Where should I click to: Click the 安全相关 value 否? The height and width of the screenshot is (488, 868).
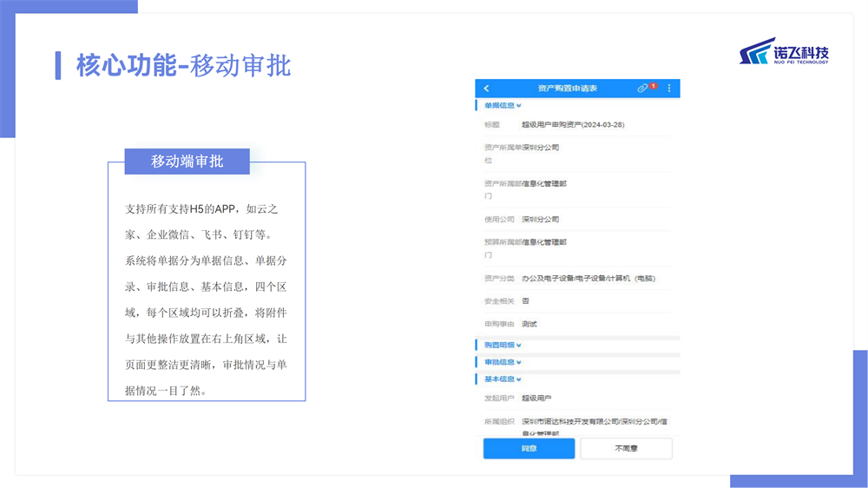tap(525, 300)
